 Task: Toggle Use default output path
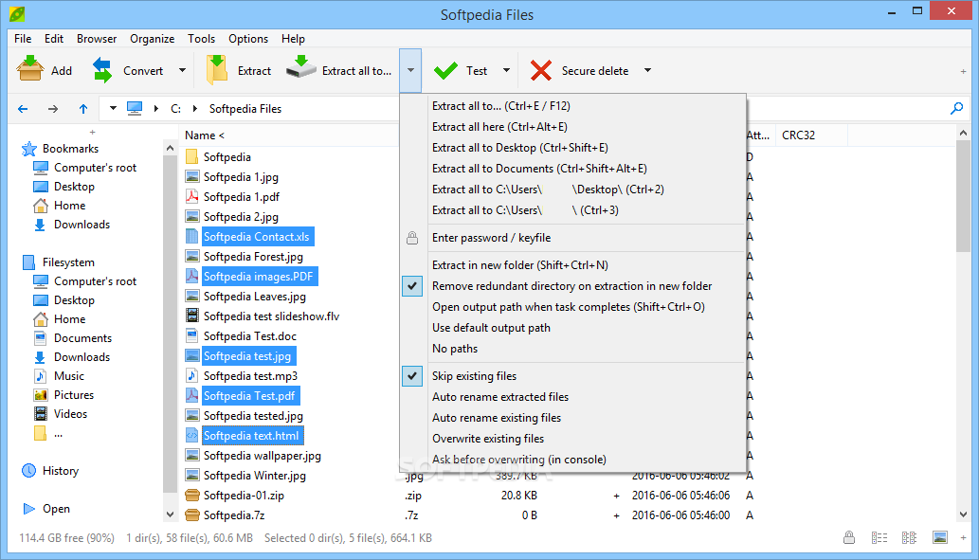coord(491,328)
